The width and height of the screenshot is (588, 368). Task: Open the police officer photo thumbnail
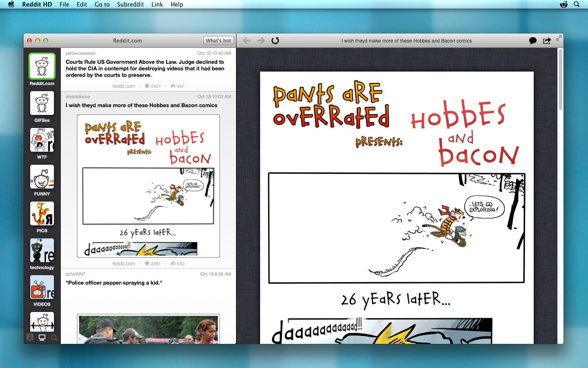(x=148, y=329)
